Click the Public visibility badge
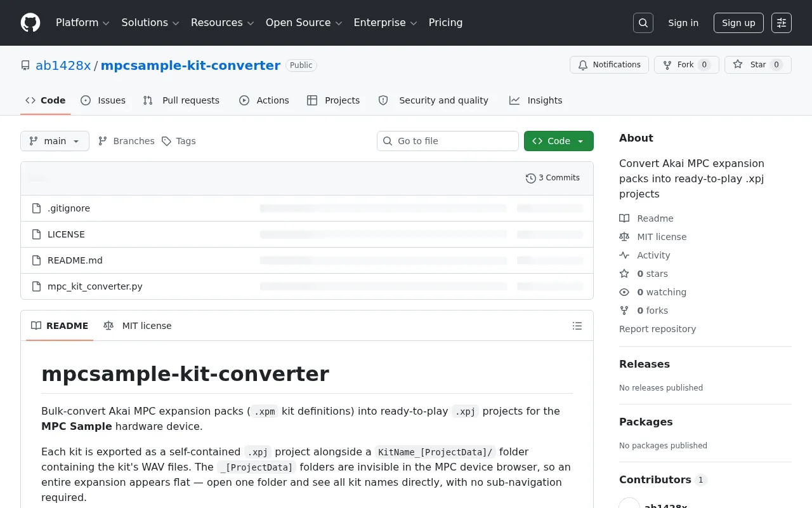Screen dimensions: 812x508 (301, 65)
